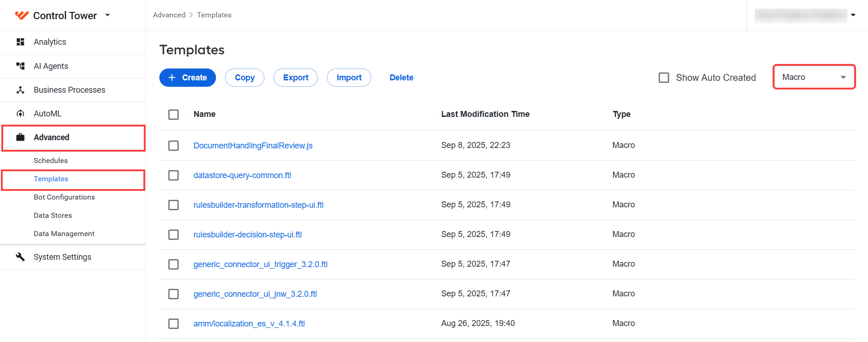Click the Advanced briefcase icon

pos(20,137)
